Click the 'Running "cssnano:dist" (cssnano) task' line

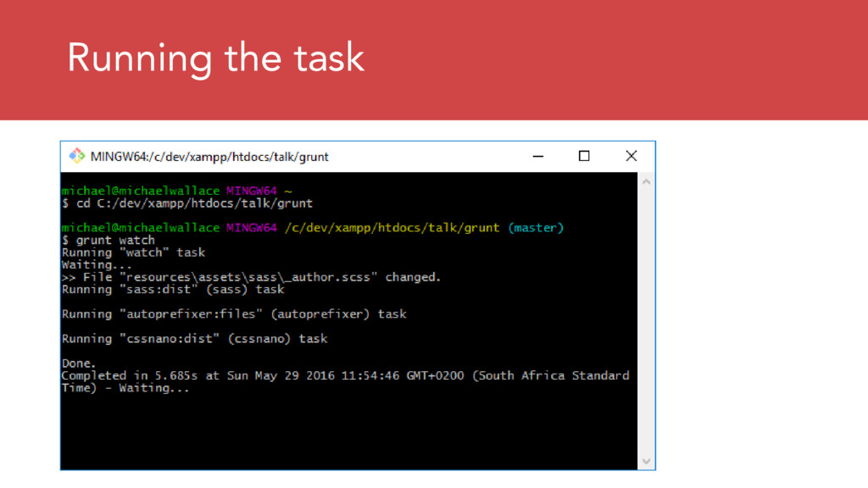click(194, 339)
